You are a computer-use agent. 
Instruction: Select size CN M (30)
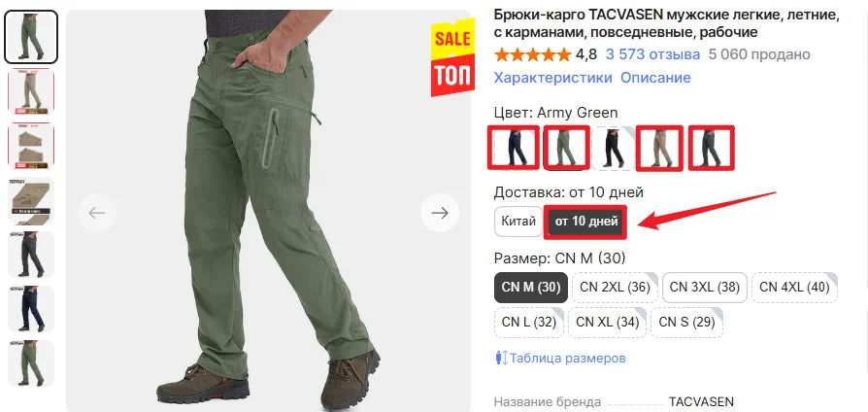tap(531, 288)
